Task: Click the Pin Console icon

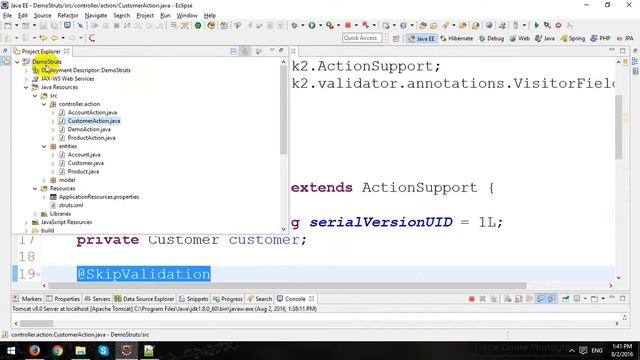Action: (566, 299)
